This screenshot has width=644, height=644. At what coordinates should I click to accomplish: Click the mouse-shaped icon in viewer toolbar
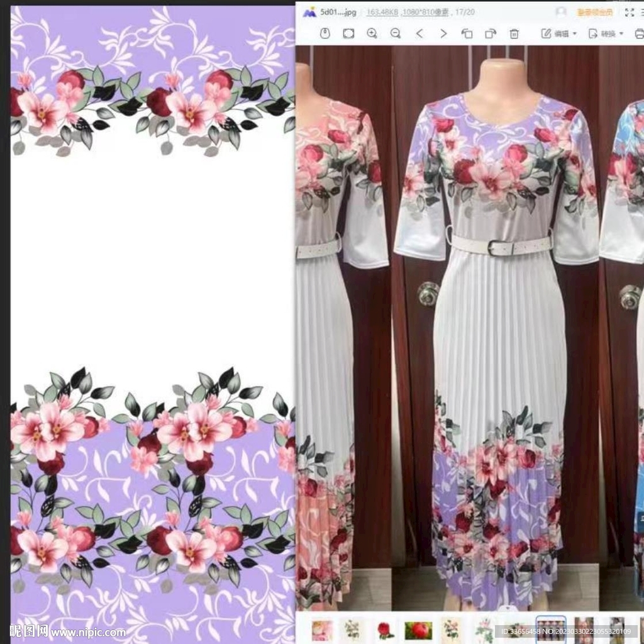(x=325, y=33)
